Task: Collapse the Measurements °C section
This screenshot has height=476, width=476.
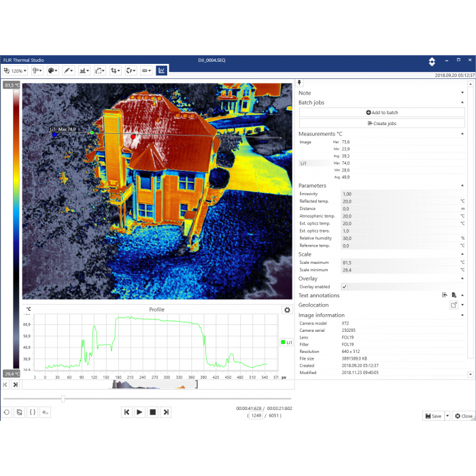Action: [x=462, y=134]
